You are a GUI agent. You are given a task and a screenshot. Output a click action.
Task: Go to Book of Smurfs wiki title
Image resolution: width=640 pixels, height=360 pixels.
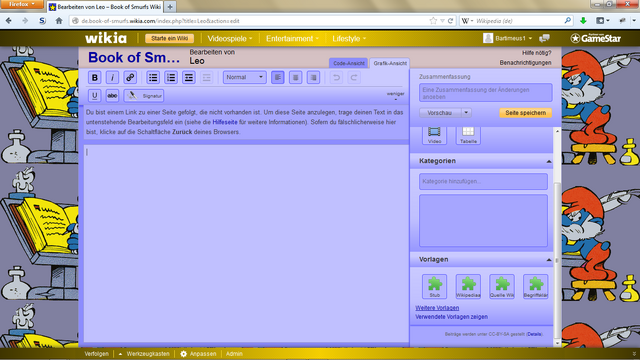(x=134, y=58)
